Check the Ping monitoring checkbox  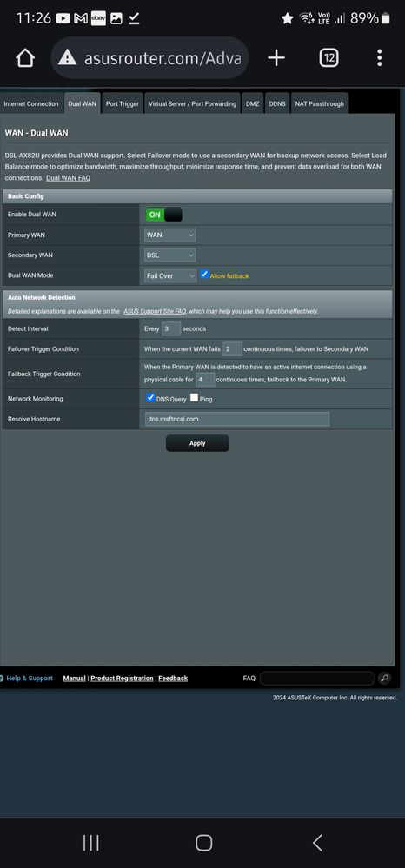pos(194,397)
